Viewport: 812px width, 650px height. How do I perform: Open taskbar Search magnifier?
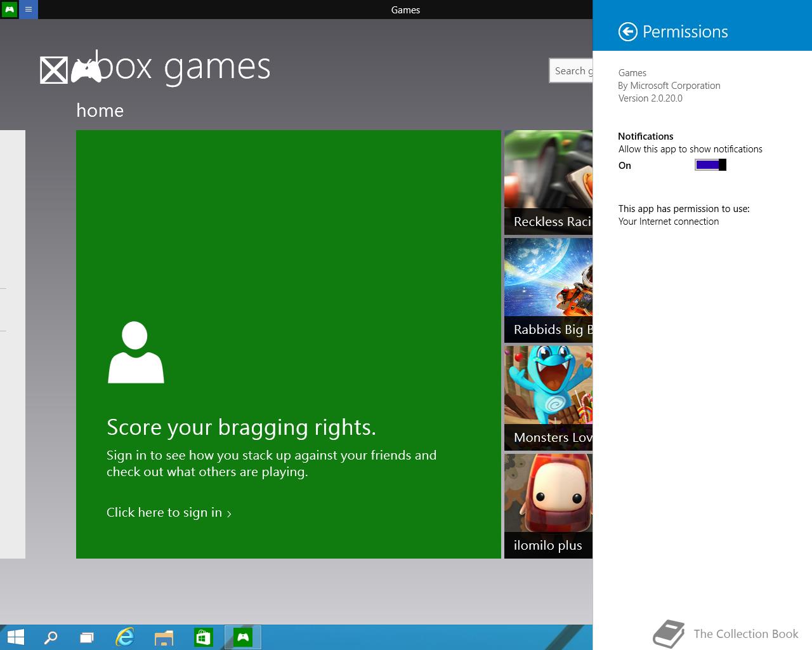click(x=50, y=637)
